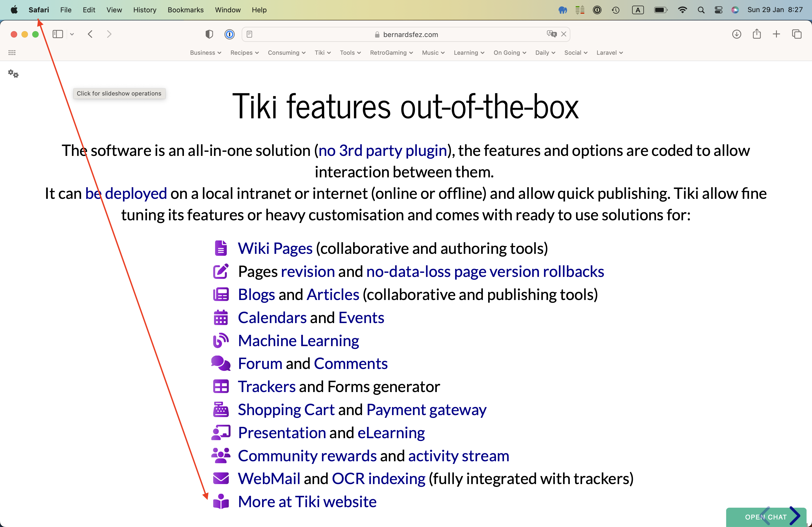The height and width of the screenshot is (527, 812).
Task: Open the Share sheet
Action: [757, 34]
